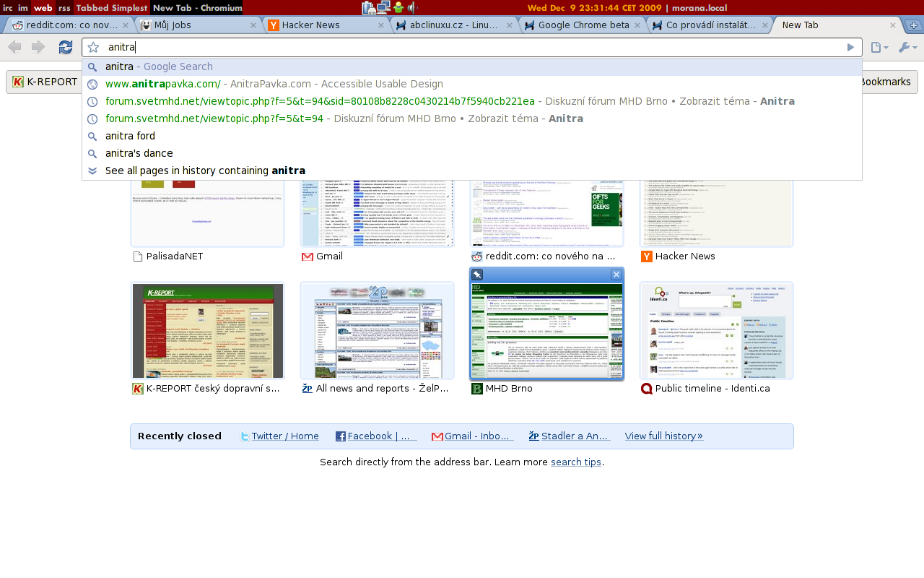Open the wrench tools menu
The height and width of the screenshot is (578, 924).
pyautogui.click(x=907, y=47)
